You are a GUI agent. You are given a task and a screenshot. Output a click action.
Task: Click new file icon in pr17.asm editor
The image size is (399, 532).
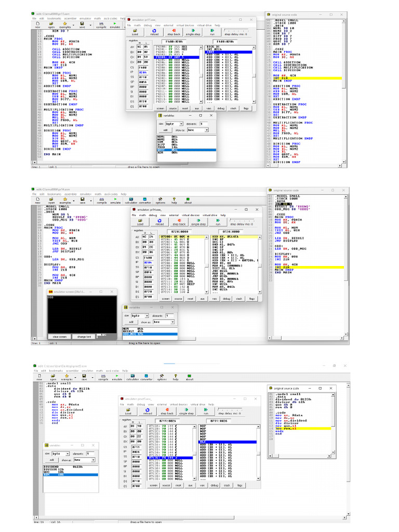[37, 24]
